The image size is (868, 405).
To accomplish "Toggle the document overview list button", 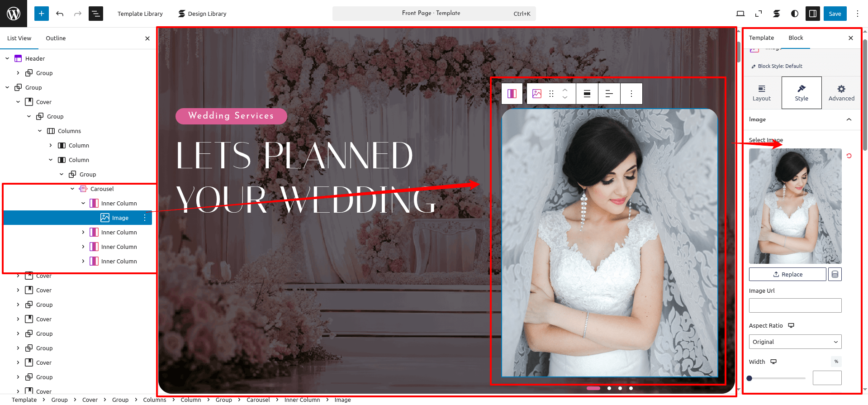I will click(x=96, y=14).
